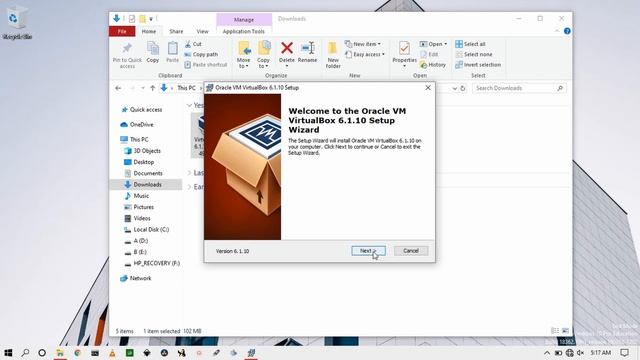Click Select all in ribbon
Screen dimensions: 640x360
point(470,44)
